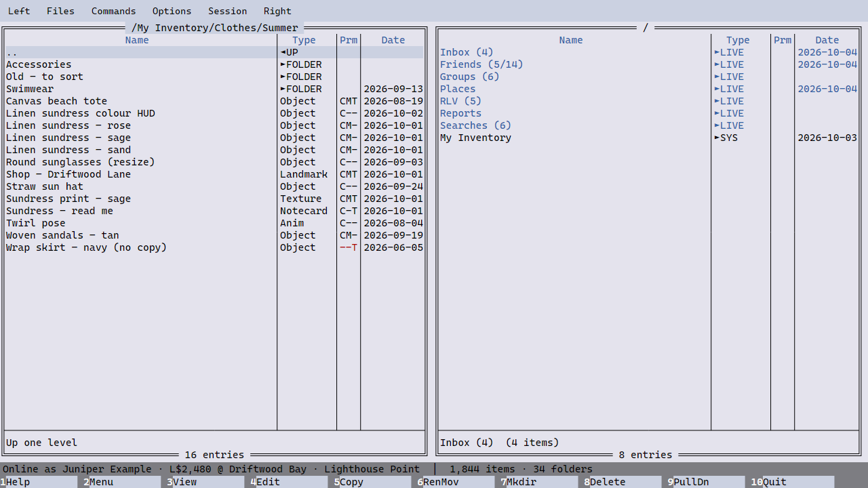The width and height of the screenshot is (868, 488).
Task: Select the Searches (6) live entry
Action: pos(648,125)
